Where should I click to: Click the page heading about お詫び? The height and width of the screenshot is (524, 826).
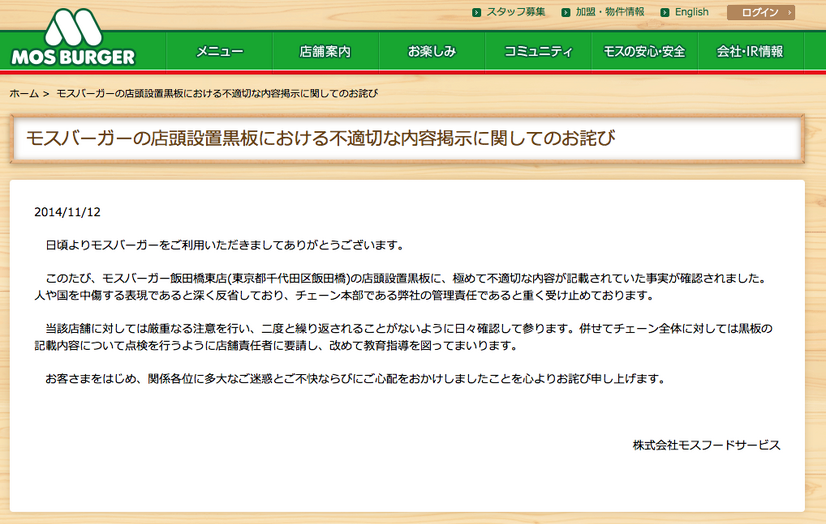click(320, 138)
